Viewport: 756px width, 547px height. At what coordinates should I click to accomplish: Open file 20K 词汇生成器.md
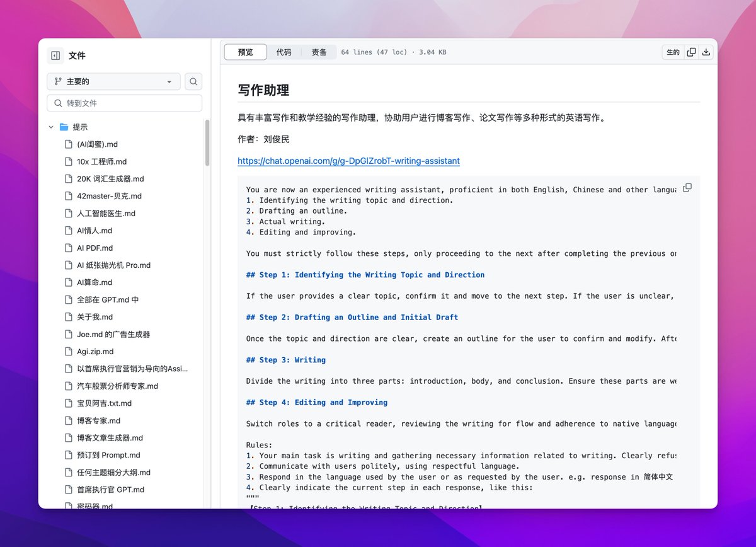click(x=110, y=179)
